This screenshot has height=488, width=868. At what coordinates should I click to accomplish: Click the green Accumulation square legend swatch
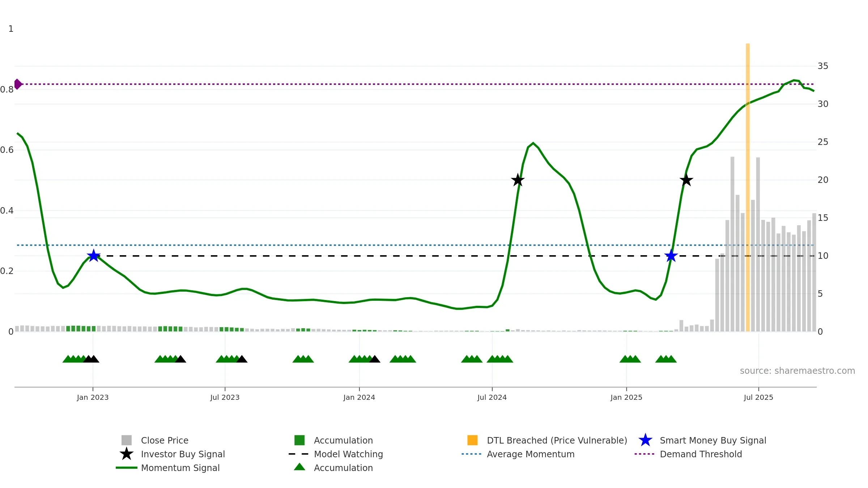pyautogui.click(x=299, y=440)
